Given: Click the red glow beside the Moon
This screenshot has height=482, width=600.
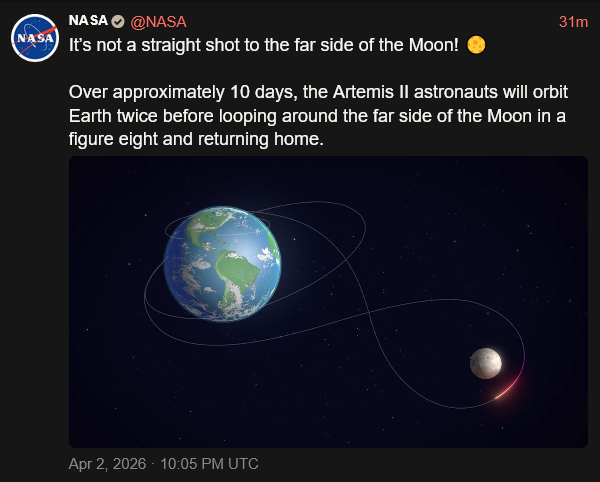Looking at the screenshot, I should tap(509, 388).
